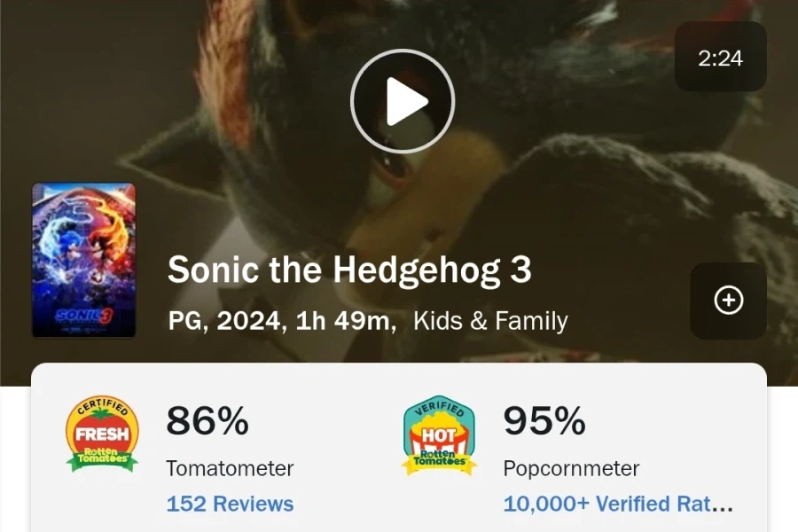This screenshot has height=532, width=798.
Task: Click the trailer still showing Shadow's eye
Action: click(x=390, y=168)
